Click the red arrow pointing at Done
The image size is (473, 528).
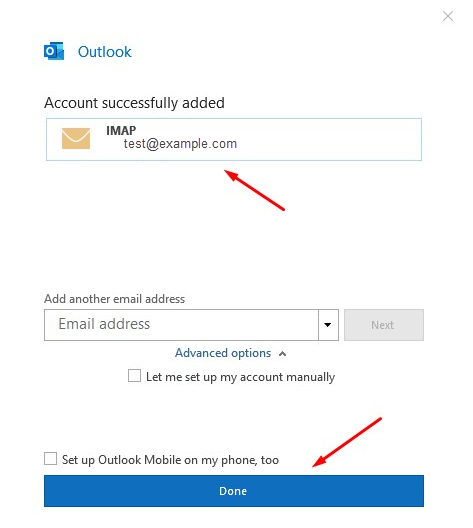(347, 442)
